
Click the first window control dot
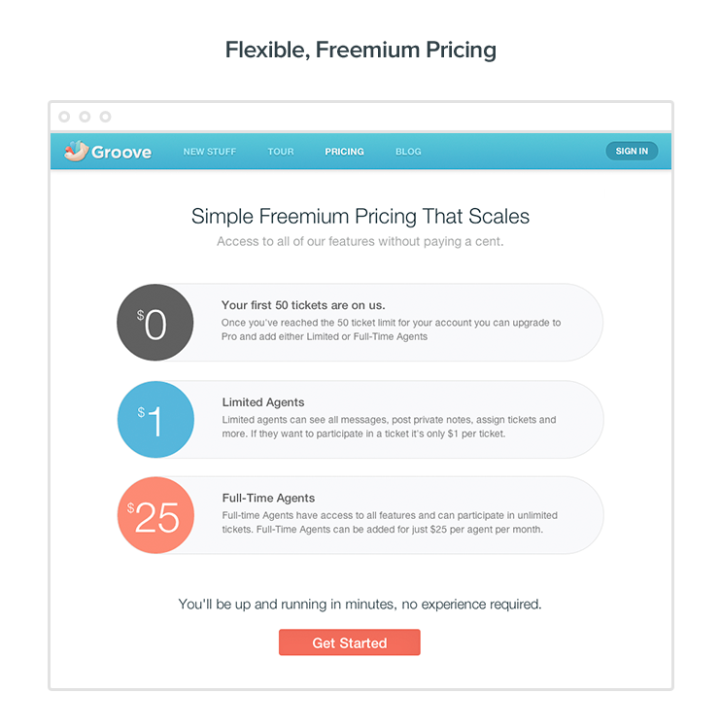[64, 117]
